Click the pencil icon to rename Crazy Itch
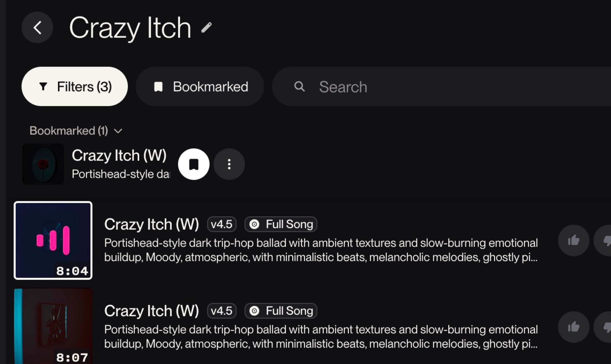 pyautogui.click(x=206, y=27)
